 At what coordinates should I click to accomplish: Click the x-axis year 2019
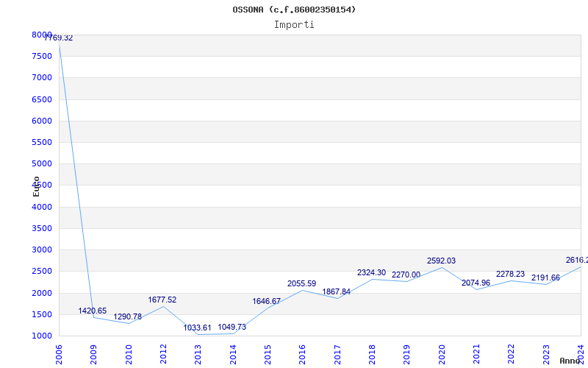[x=407, y=355]
